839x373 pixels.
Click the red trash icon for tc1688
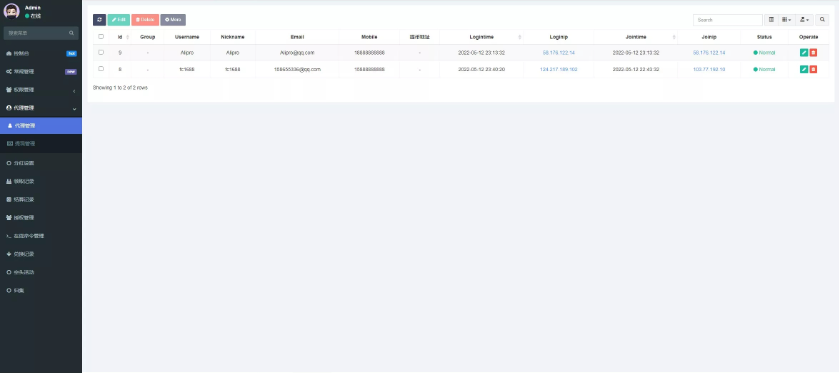pyautogui.click(x=813, y=69)
